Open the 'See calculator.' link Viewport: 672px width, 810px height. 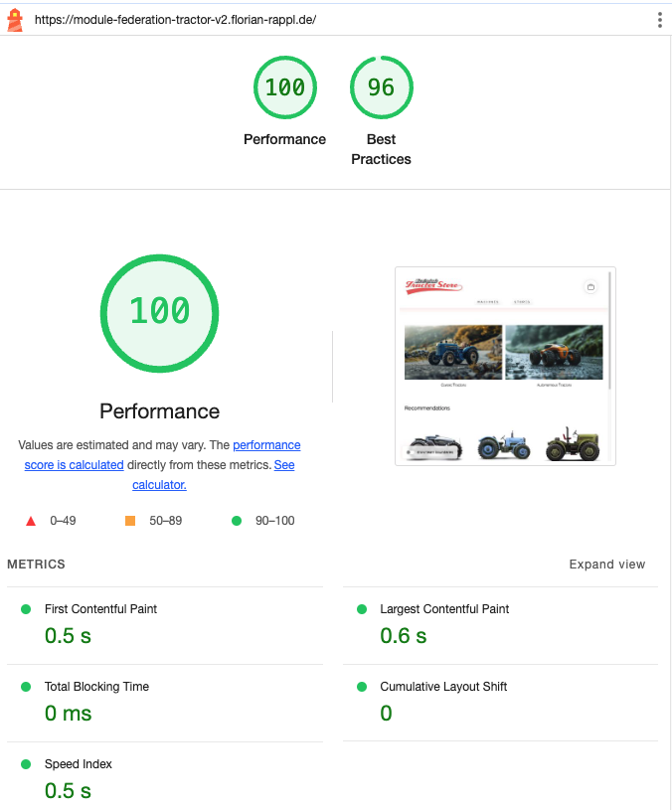214,475
